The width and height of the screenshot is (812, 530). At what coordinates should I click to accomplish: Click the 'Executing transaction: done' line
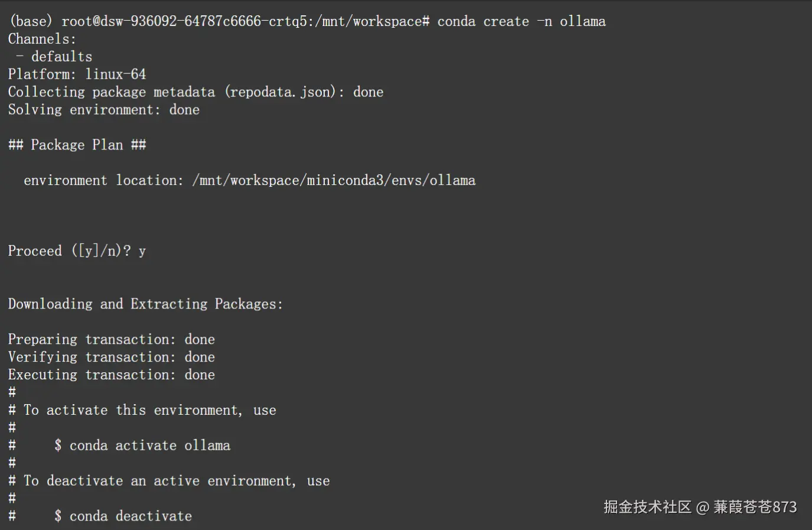tap(111, 375)
